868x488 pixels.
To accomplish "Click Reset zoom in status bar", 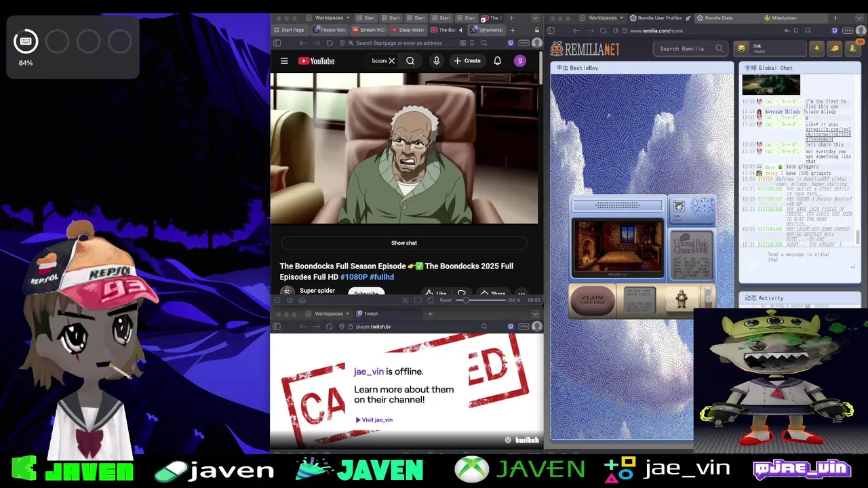I will (x=446, y=300).
